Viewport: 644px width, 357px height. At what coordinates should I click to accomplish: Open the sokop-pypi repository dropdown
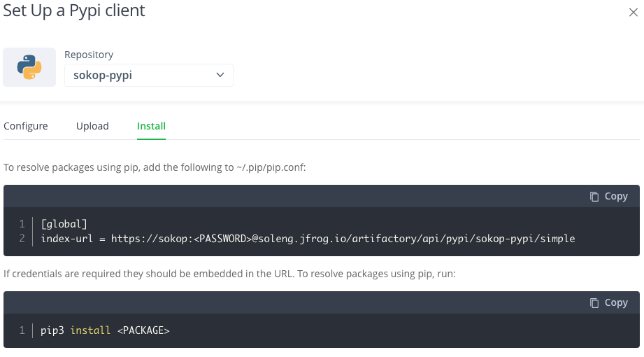coord(149,76)
